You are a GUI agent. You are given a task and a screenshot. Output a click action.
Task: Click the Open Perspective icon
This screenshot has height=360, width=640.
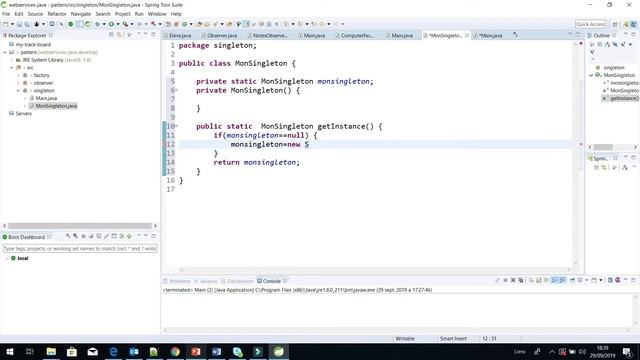pos(615,24)
